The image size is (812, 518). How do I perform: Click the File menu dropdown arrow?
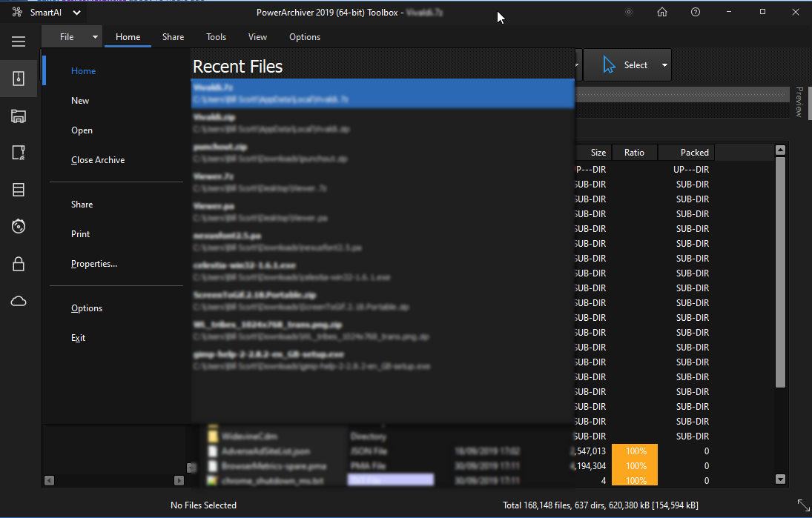point(95,37)
